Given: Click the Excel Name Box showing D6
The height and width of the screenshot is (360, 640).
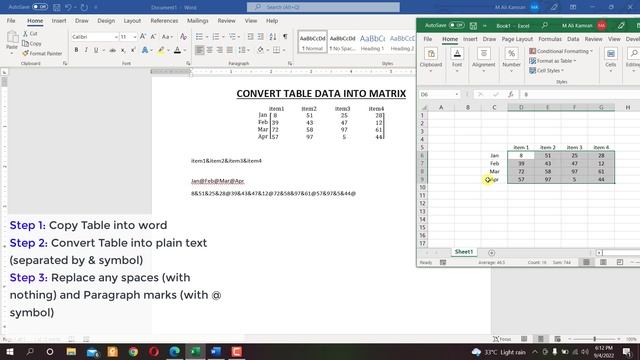Looking at the screenshot, I should 439,94.
